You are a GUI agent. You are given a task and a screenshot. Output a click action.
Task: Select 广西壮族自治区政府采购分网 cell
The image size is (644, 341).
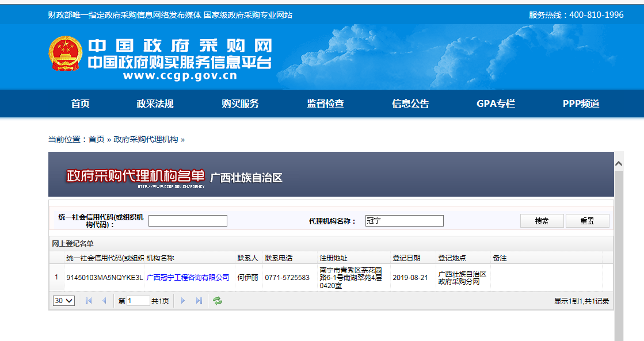point(462,278)
